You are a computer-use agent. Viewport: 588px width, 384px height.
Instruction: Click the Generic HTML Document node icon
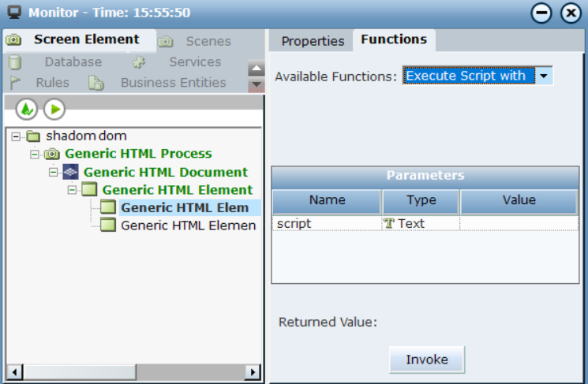(71, 172)
